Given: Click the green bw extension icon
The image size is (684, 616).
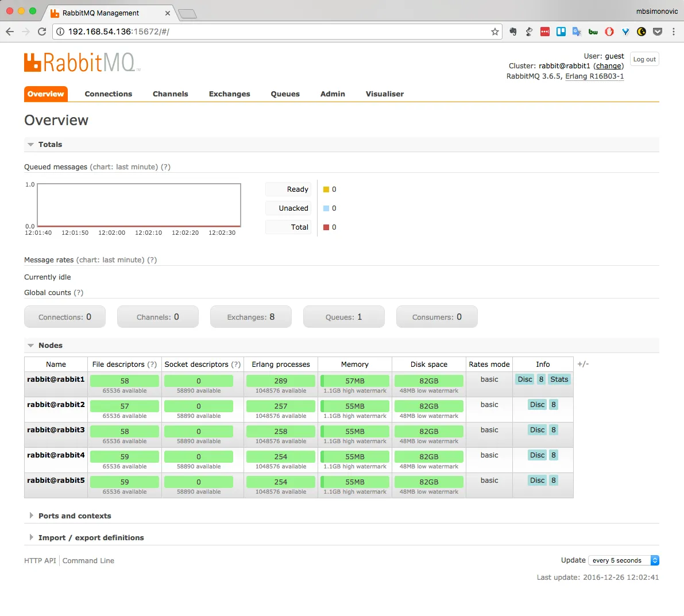Looking at the screenshot, I should 593,32.
